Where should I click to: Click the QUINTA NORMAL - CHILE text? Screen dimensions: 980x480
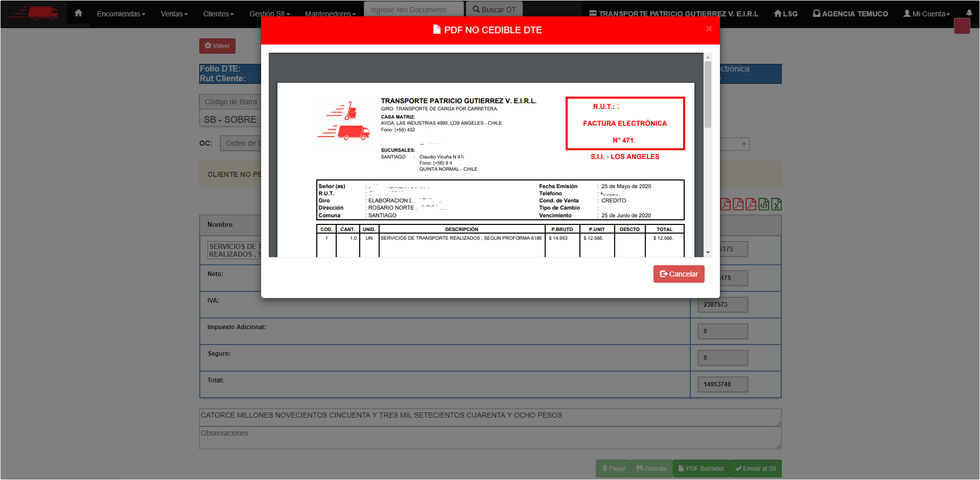click(448, 169)
